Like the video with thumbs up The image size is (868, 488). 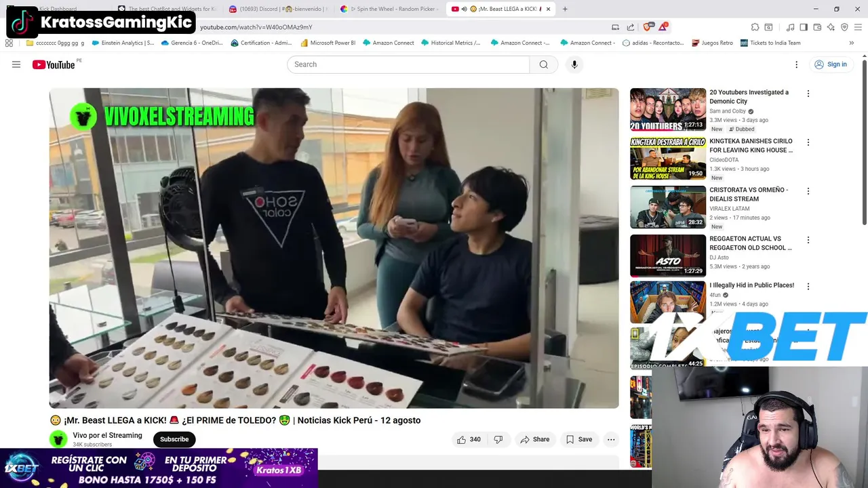[x=469, y=439]
